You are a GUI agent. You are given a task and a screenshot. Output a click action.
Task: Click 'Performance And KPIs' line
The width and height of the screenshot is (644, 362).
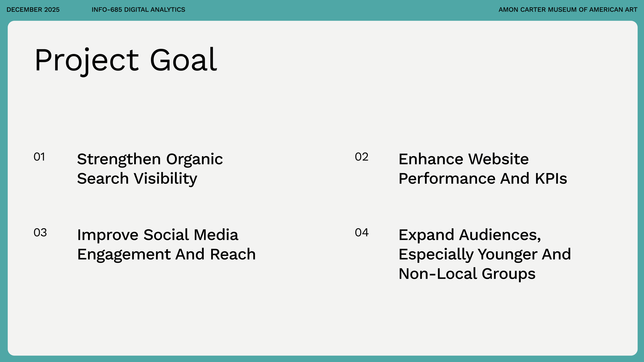click(x=482, y=179)
